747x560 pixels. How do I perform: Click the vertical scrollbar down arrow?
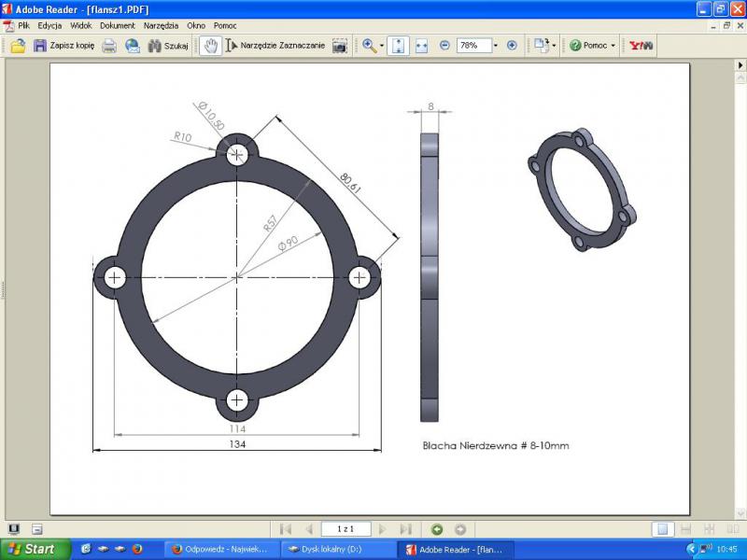coord(740,514)
